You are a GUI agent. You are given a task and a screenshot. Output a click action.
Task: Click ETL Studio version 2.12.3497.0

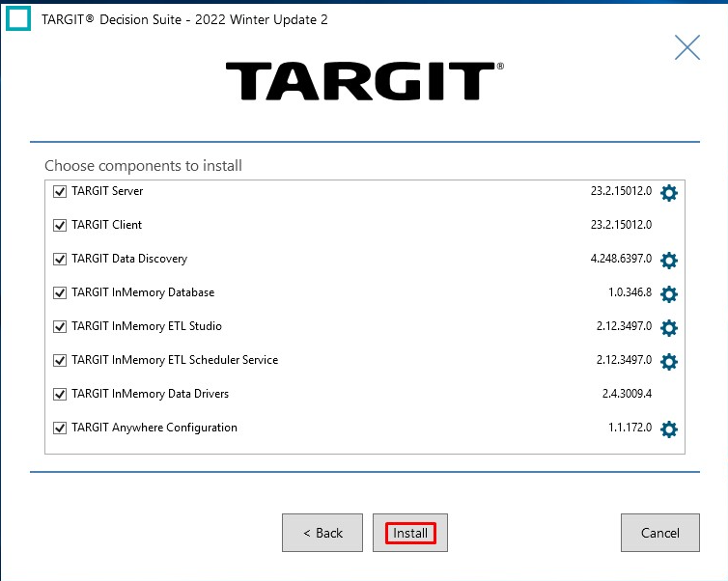pos(624,326)
